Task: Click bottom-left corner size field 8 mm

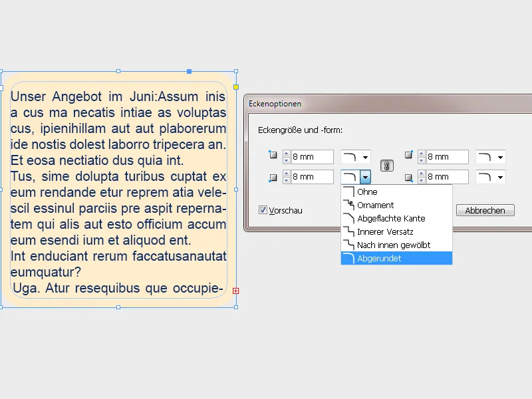Action: click(312, 177)
